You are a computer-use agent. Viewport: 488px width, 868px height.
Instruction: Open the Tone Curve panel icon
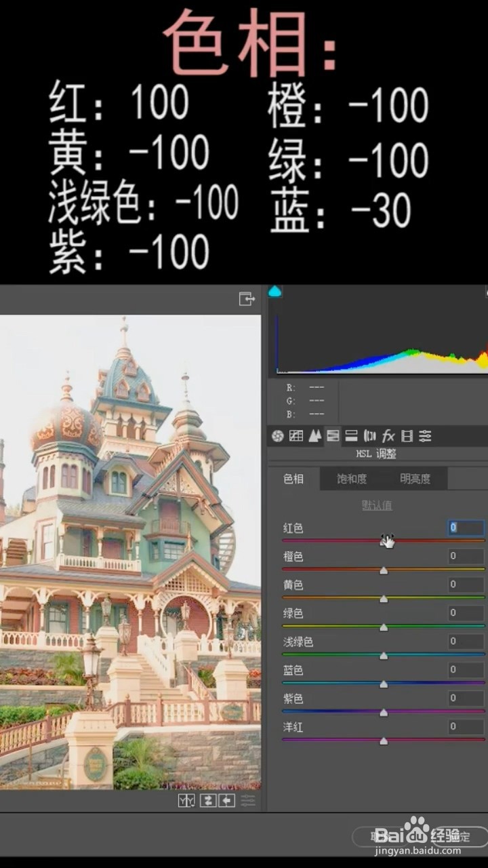tap(296, 436)
